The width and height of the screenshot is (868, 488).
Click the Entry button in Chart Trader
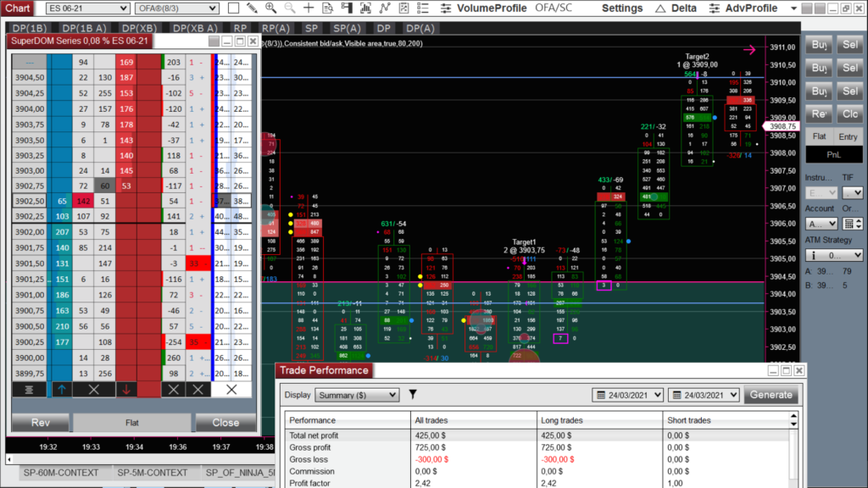coord(848,136)
